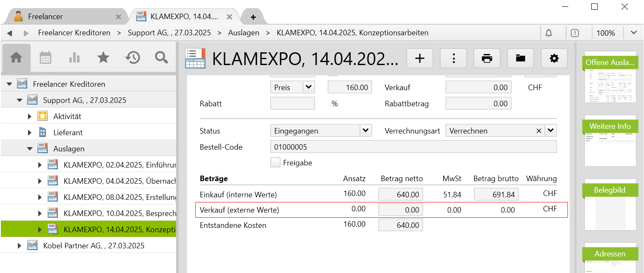This screenshot has height=273, width=644.
Task: Click the home icon in sidebar
Action: (x=16, y=58)
